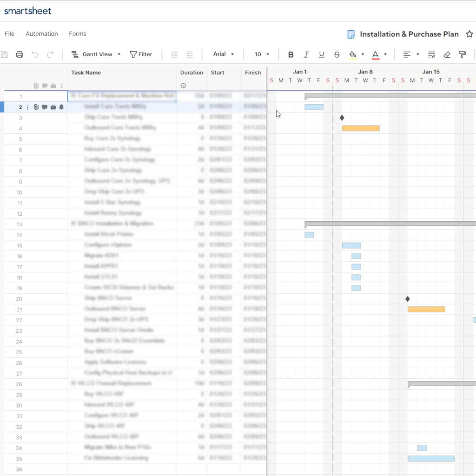
Task: Click the Print icon
Action: click(x=19, y=54)
